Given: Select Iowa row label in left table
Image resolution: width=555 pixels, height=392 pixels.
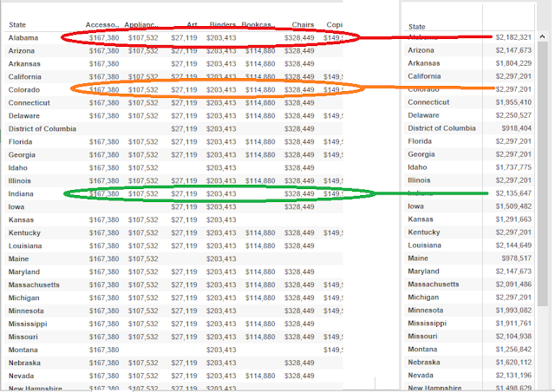Looking at the screenshot, I should coord(16,206).
